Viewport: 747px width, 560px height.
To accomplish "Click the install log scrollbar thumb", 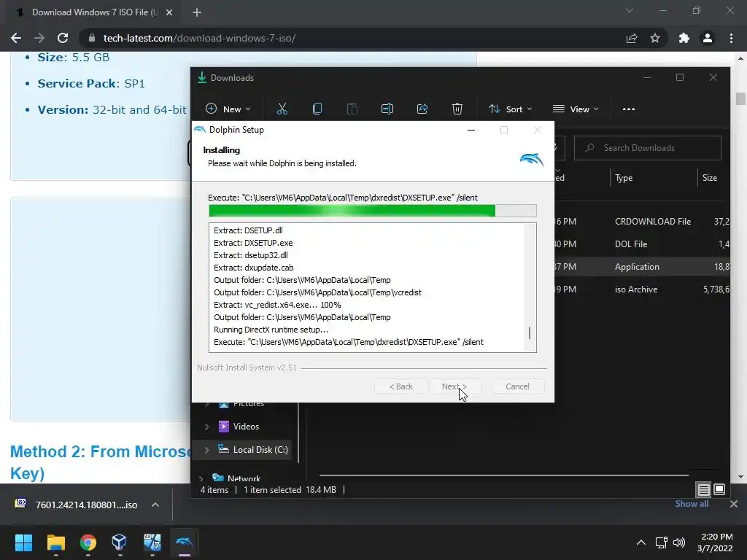I will pyautogui.click(x=530, y=332).
